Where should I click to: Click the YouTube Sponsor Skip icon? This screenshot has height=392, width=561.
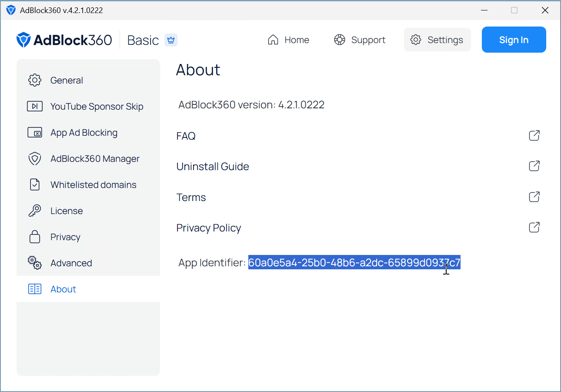(35, 106)
